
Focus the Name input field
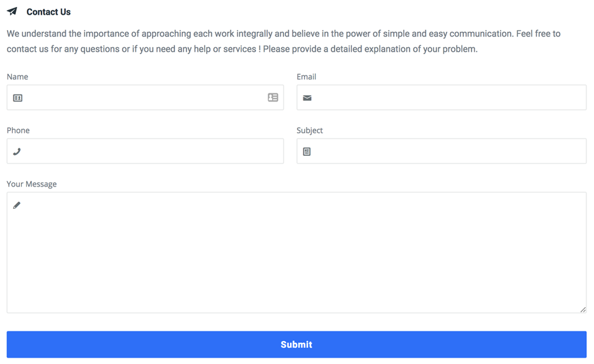coord(145,97)
